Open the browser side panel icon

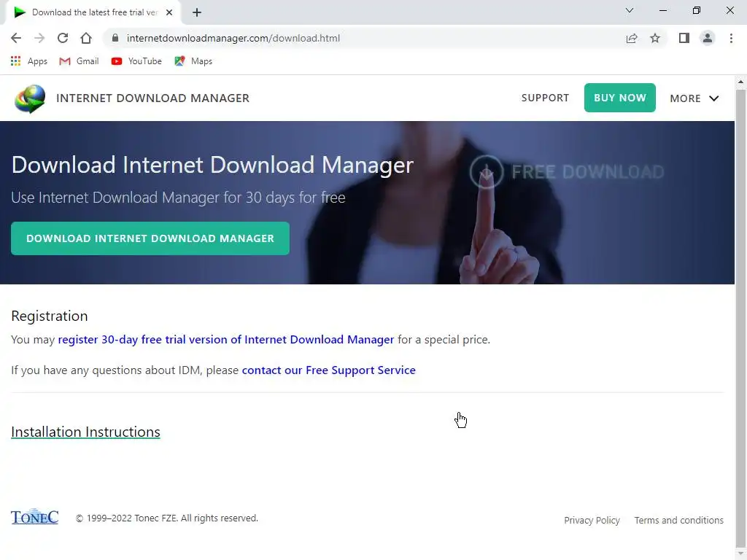pos(684,38)
